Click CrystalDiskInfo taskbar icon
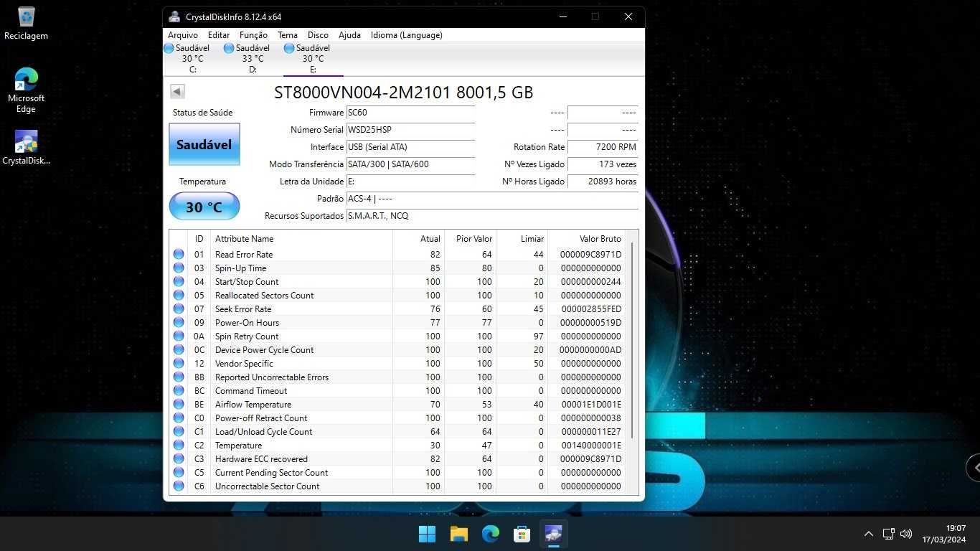Image resolution: width=980 pixels, height=551 pixels. tap(553, 534)
